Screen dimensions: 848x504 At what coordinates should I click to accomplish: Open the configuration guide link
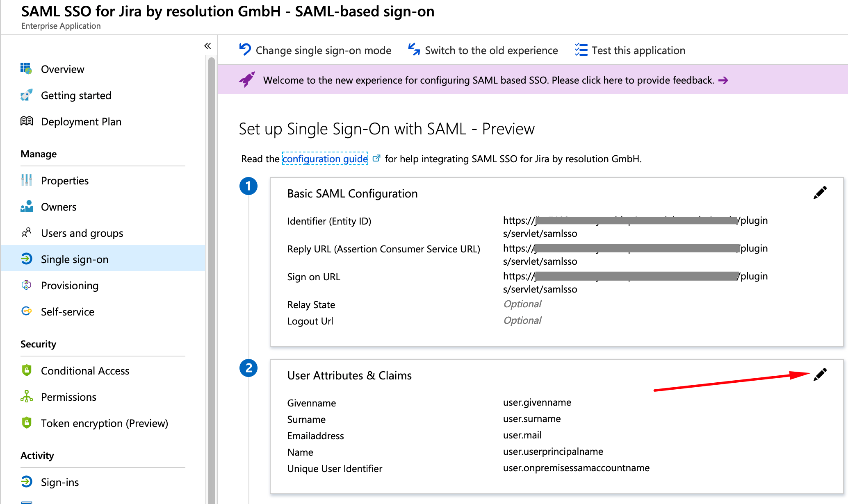point(325,159)
